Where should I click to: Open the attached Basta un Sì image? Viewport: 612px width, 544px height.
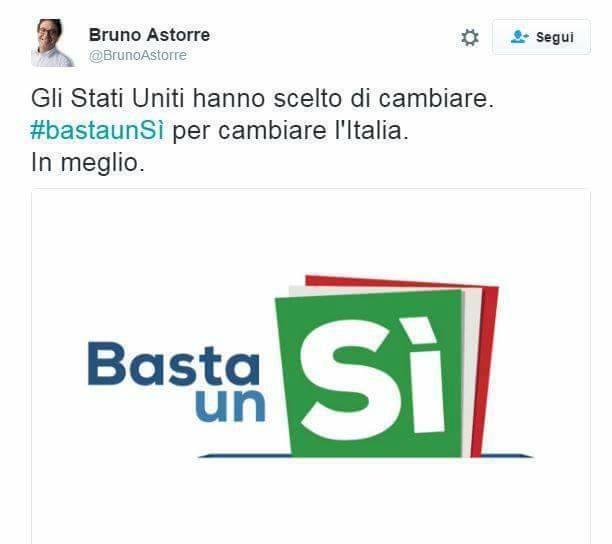(311, 366)
